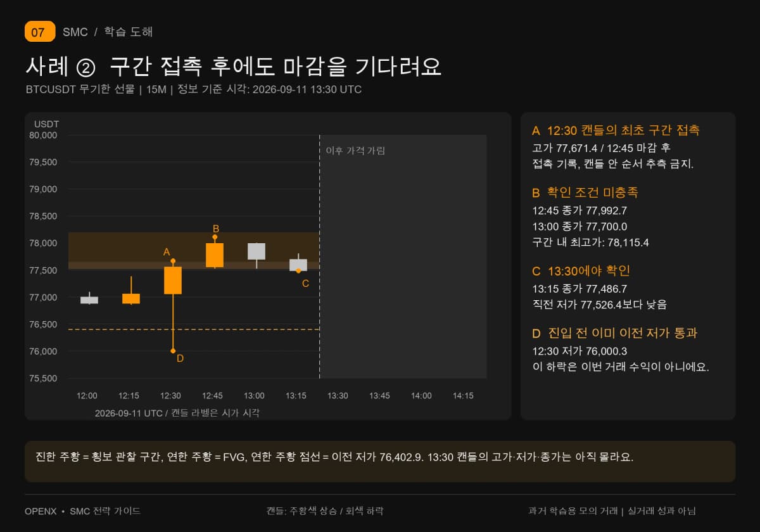Click the 78,500 price axis label
Screen dimensions: 760x532
click(x=44, y=216)
